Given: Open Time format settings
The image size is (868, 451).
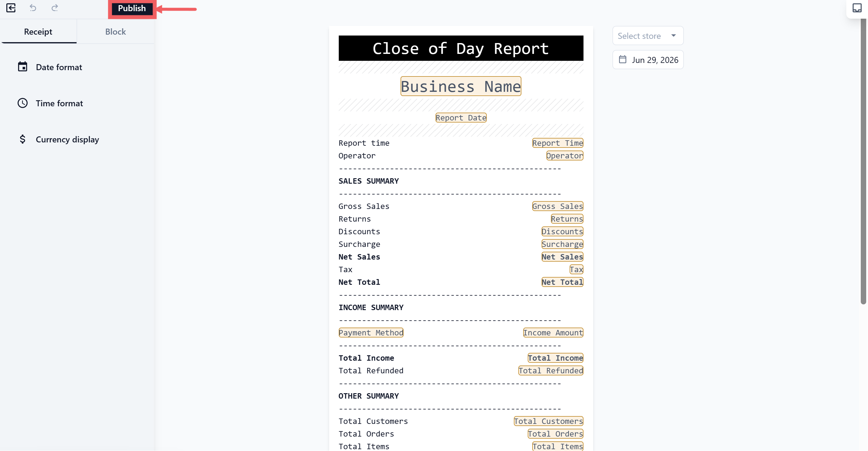Looking at the screenshot, I should (59, 103).
